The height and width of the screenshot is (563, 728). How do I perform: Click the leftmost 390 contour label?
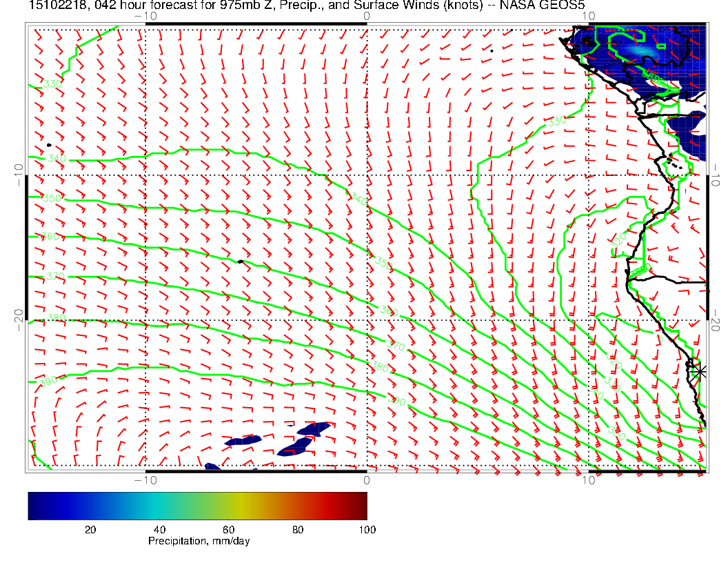(47, 381)
